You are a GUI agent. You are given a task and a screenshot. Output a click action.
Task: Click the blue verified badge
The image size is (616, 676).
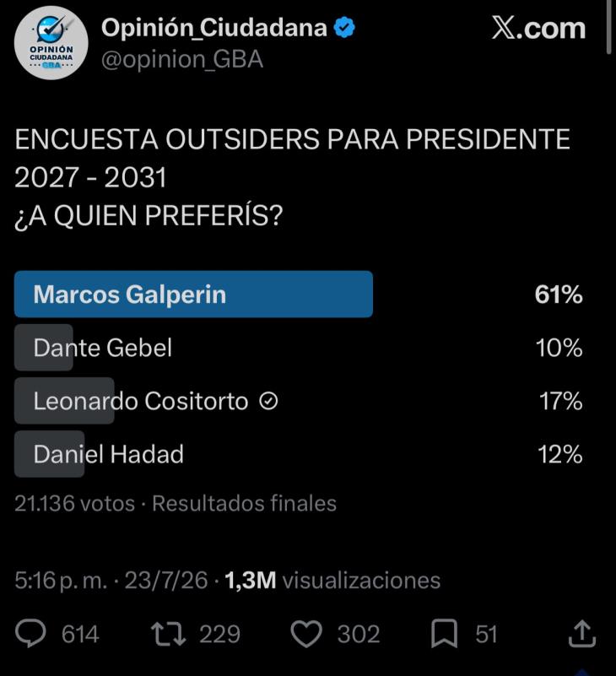point(344,28)
